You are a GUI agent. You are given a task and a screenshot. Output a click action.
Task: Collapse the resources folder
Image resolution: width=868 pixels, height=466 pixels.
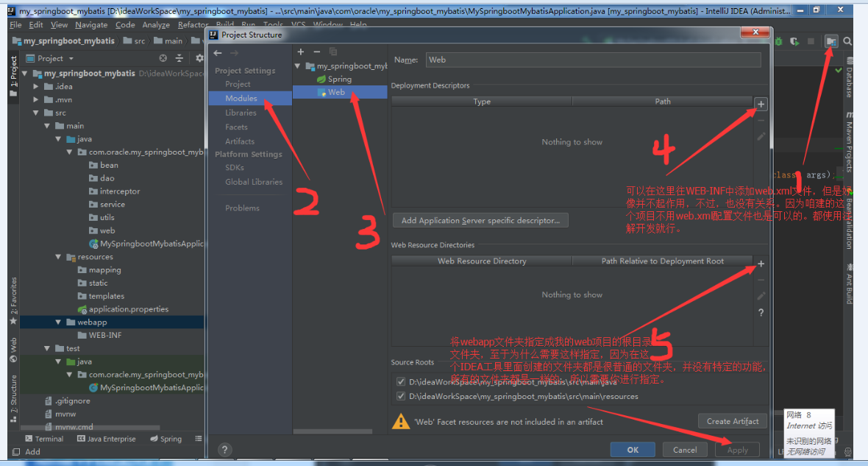57,256
